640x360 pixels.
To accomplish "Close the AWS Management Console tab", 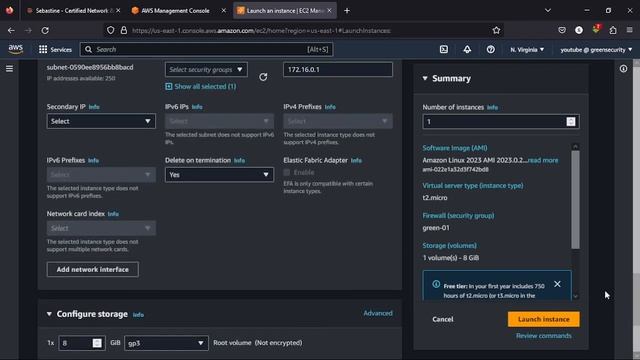I will [x=223, y=11].
